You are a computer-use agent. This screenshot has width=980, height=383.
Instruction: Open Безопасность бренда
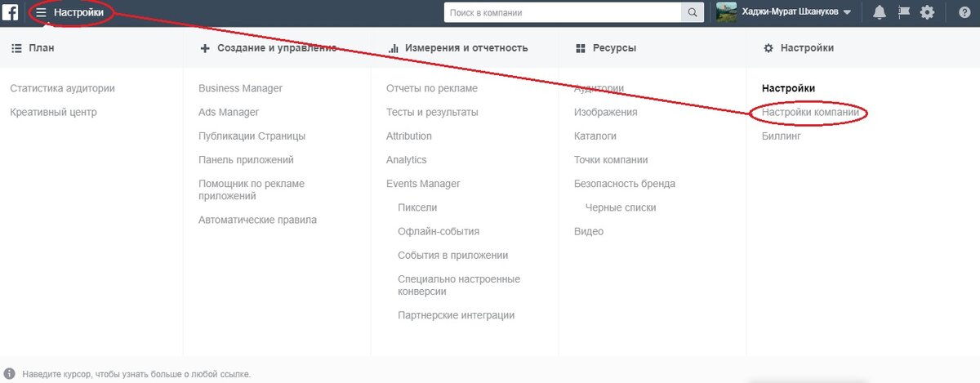coord(625,184)
